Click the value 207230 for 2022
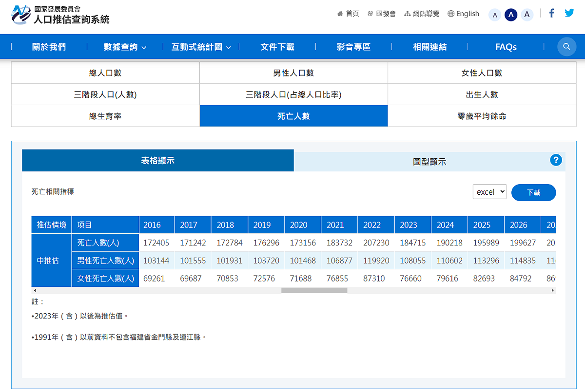This screenshot has height=392, width=585. 376,243
